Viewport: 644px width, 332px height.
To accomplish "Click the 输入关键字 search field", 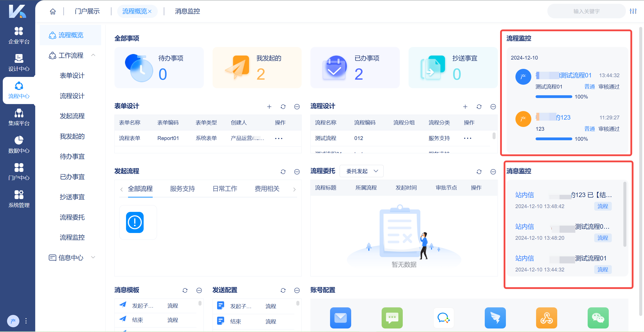I will coord(586,11).
